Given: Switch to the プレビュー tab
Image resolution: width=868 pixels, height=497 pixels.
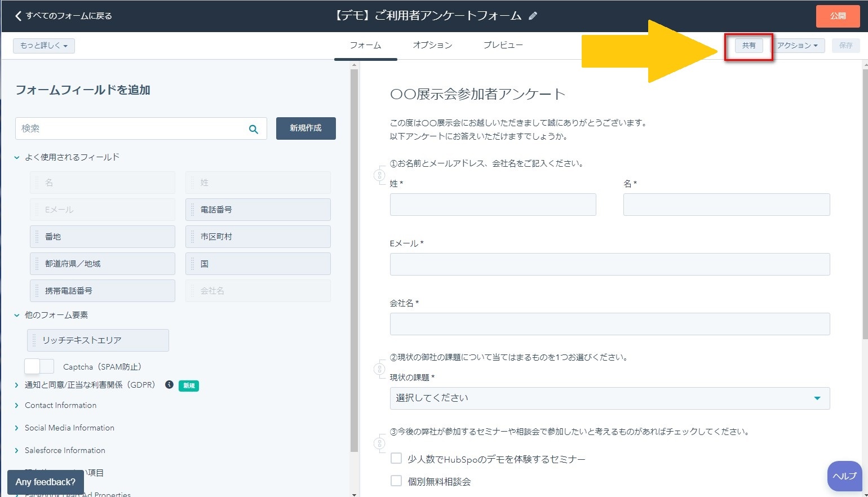Looking at the screenshot, I should coord(503,45).
